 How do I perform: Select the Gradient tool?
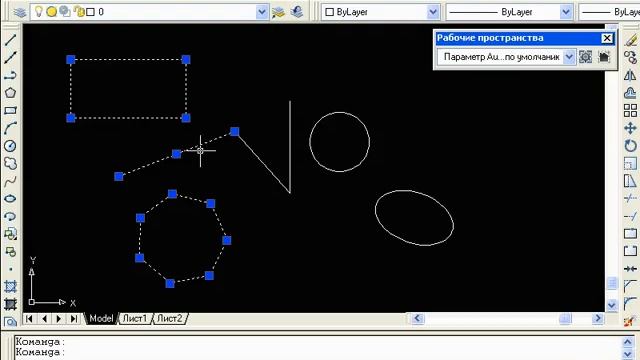click(10, 304)
